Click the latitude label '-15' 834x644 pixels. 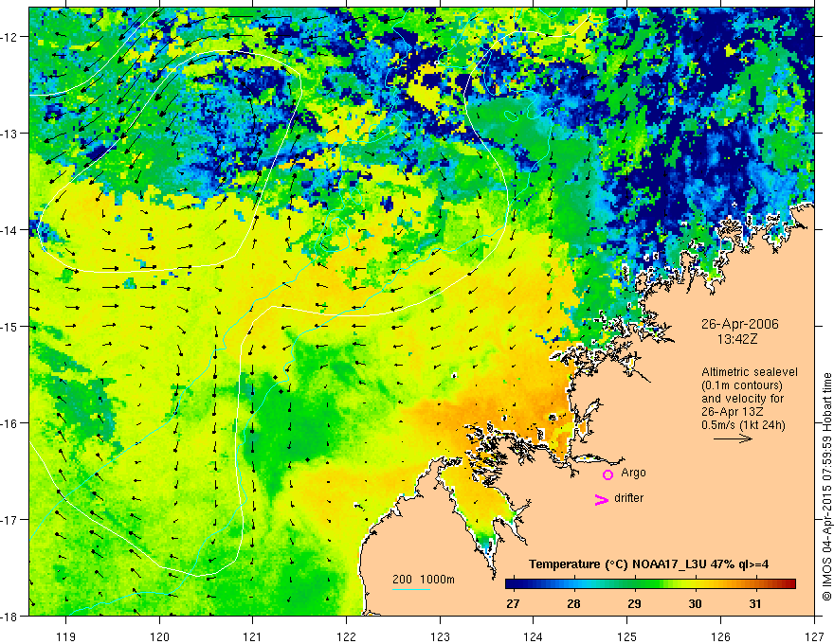[x=10, y=326]
